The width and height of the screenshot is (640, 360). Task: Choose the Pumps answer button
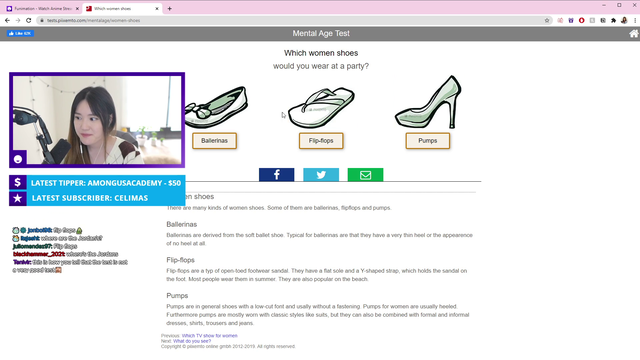pos(428,141)
